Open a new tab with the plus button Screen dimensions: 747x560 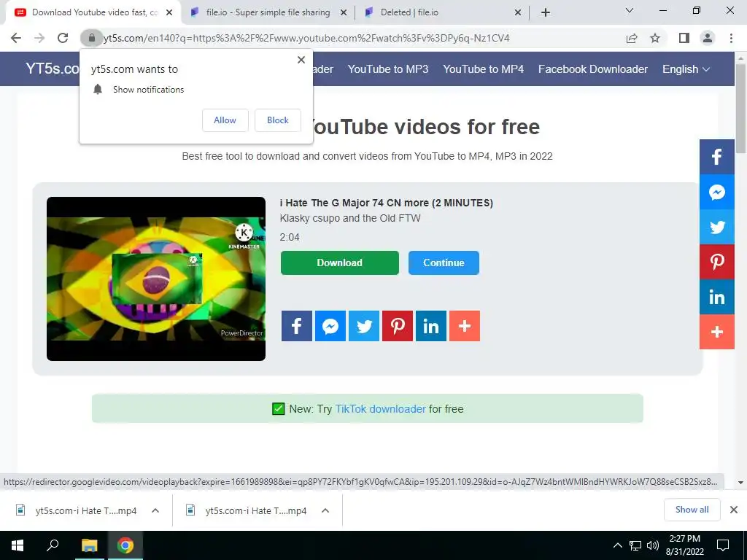pyautogui.click(x=546, y=12)
